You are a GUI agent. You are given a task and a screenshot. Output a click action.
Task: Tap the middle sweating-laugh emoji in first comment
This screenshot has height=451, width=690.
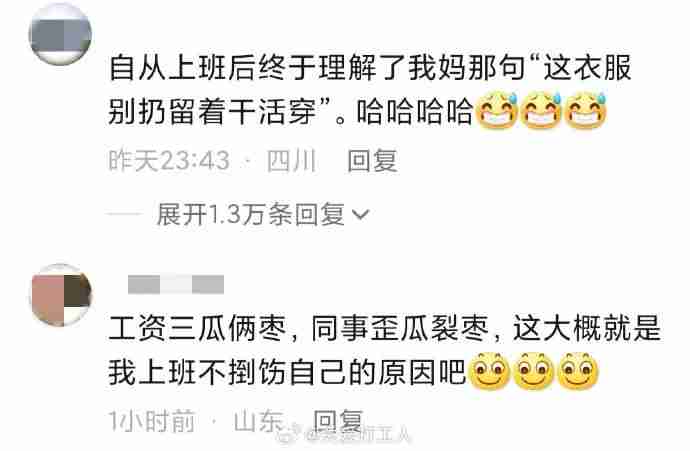point(541,110)
